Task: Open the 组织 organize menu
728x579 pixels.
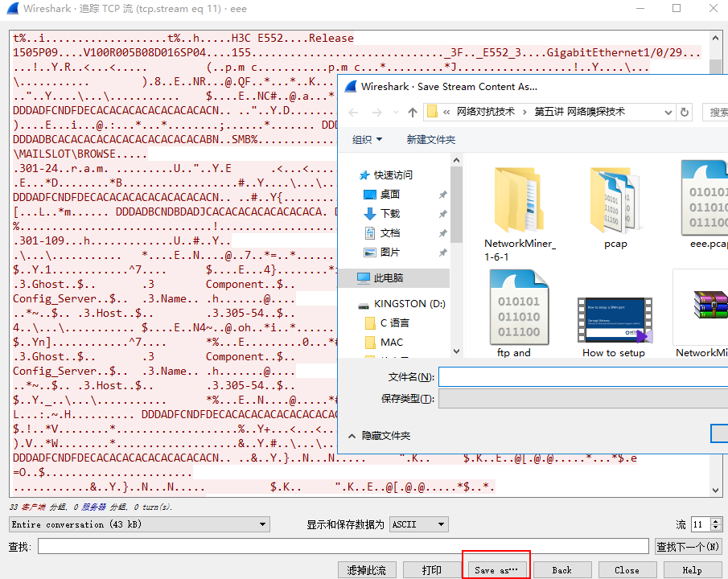Action: 367,140
